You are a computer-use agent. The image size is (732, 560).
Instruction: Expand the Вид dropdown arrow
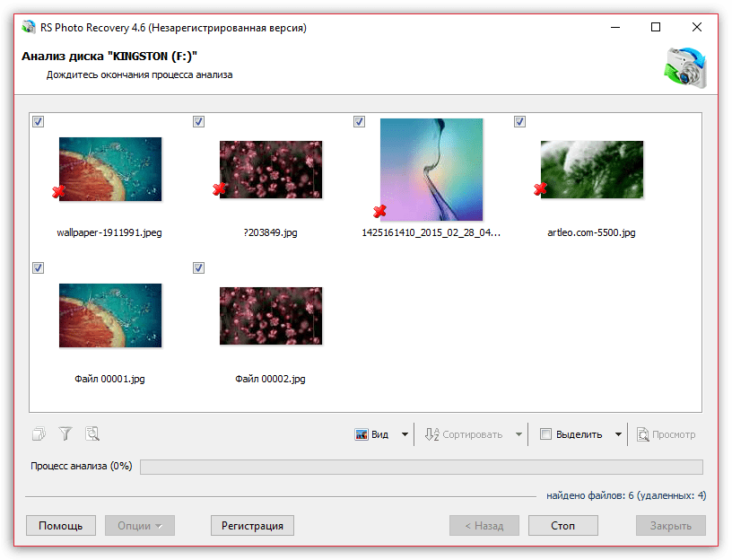click(x=405, y=434)
